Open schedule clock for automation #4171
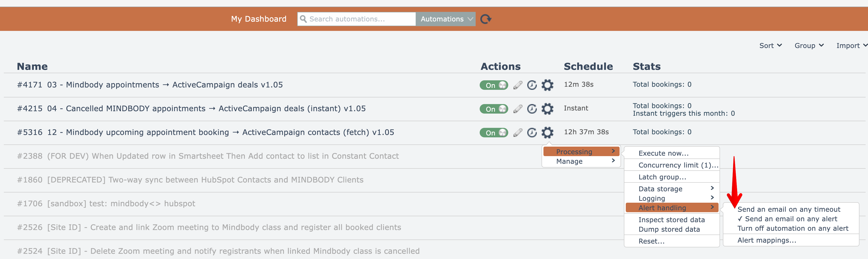868x259 pixels. [532, 85]
